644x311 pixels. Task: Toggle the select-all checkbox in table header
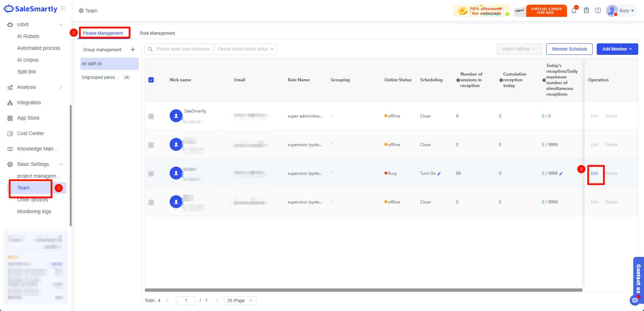(151, 80)
